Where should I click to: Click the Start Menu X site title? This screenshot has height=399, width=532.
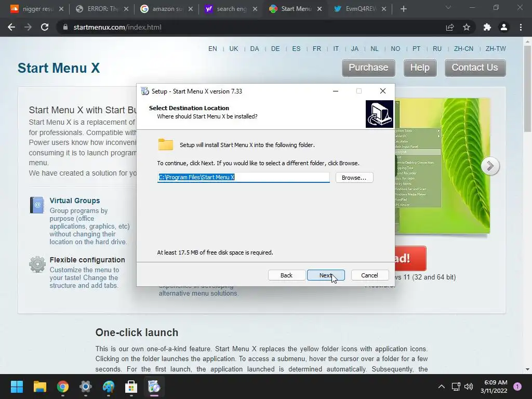tap(59, 68)
